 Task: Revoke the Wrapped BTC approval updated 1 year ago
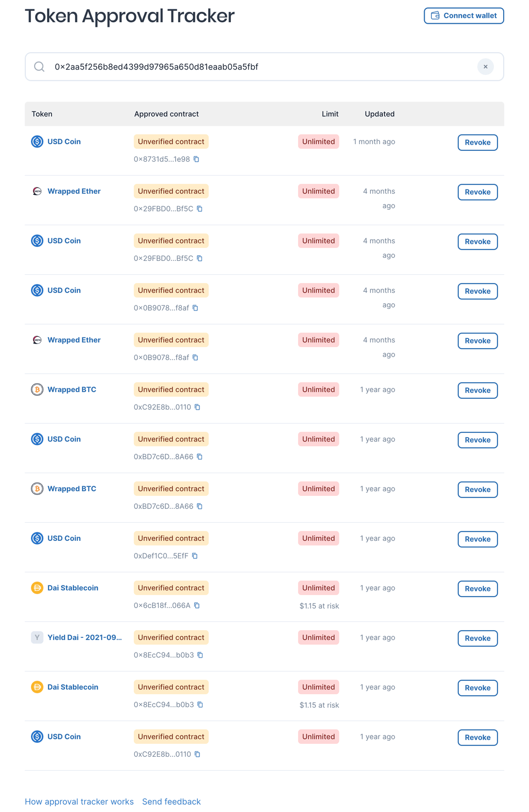click(x=477, y=390)
